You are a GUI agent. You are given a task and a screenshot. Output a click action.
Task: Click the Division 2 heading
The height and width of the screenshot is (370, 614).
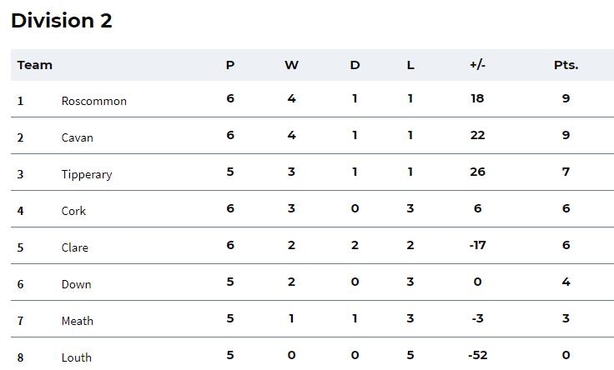point(61,20)
